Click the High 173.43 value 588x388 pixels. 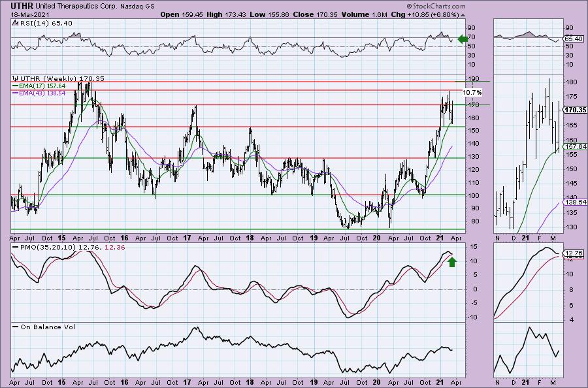pos(226,14)
